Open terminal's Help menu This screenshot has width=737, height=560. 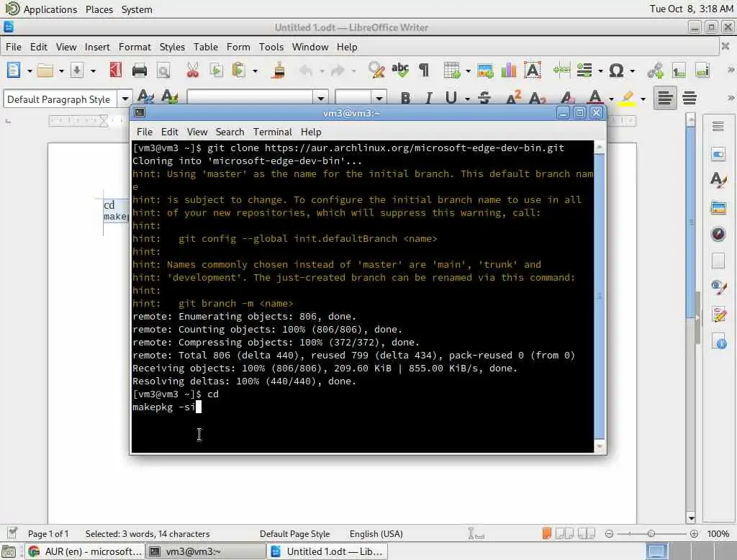(x=311, y=132)
